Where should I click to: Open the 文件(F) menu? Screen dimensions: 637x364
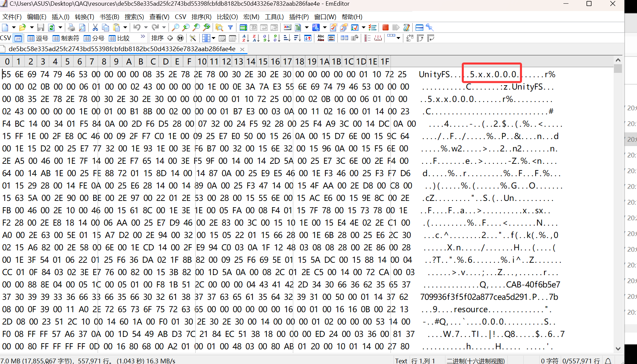(12, 17)
